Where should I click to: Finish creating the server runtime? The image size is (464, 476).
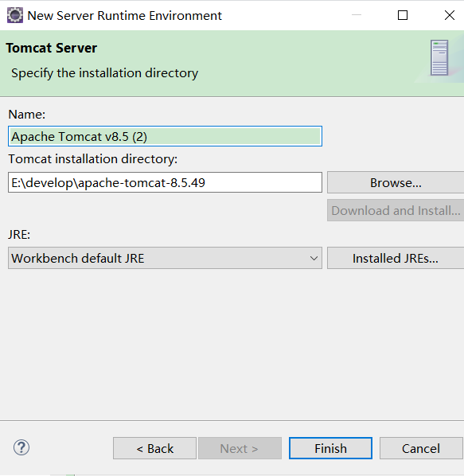330,448
